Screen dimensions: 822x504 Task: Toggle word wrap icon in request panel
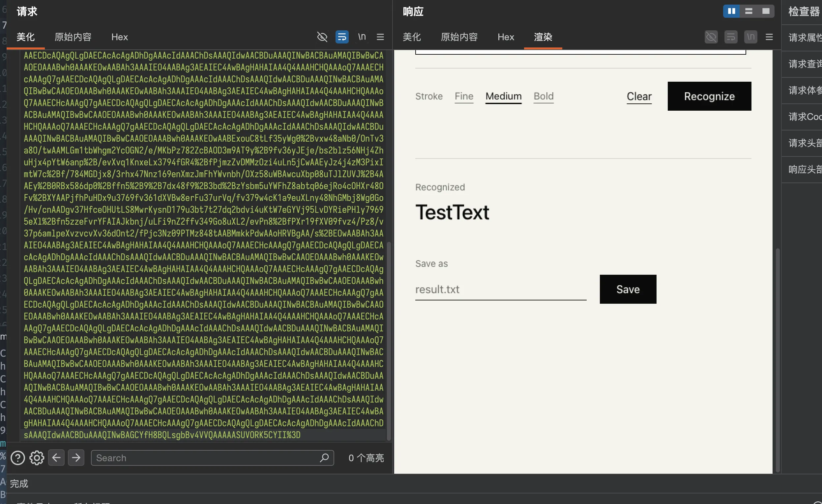(x=342, y=37)
